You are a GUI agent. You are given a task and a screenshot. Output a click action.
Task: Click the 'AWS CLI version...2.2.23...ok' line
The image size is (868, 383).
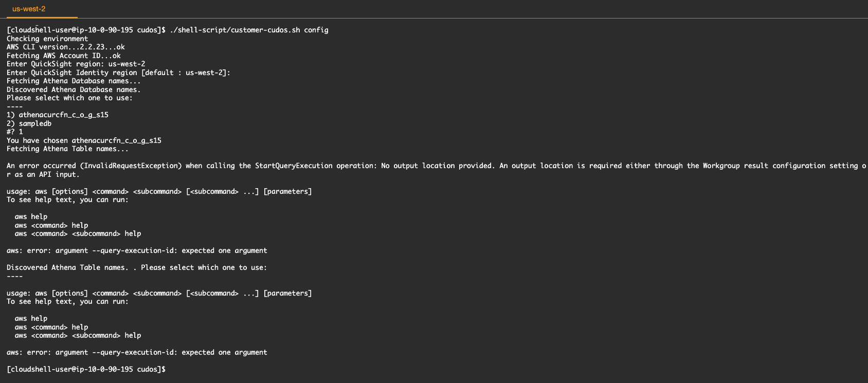pos(65,47)
